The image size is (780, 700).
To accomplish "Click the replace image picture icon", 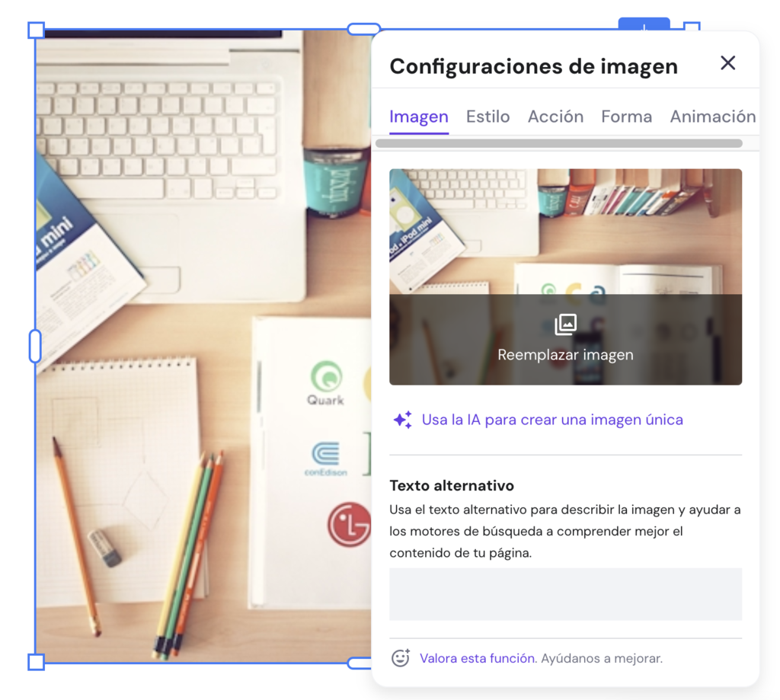I will (x=565, y=323).
